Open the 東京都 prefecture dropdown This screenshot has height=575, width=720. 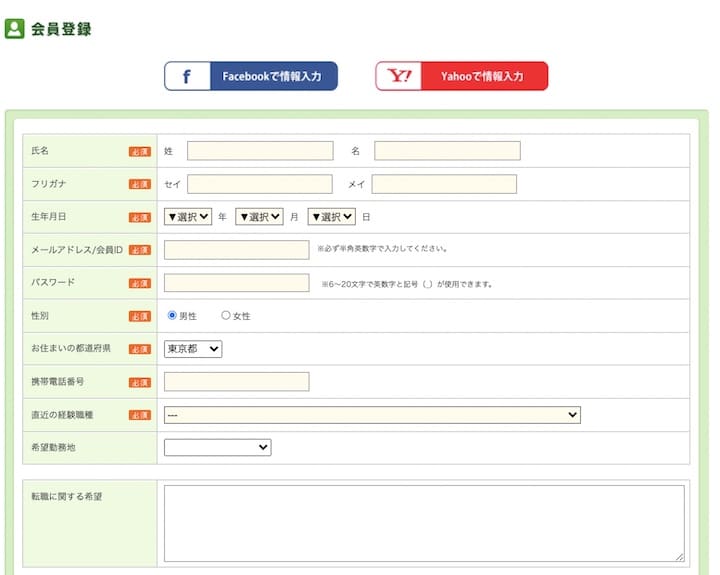pos(193,349)
